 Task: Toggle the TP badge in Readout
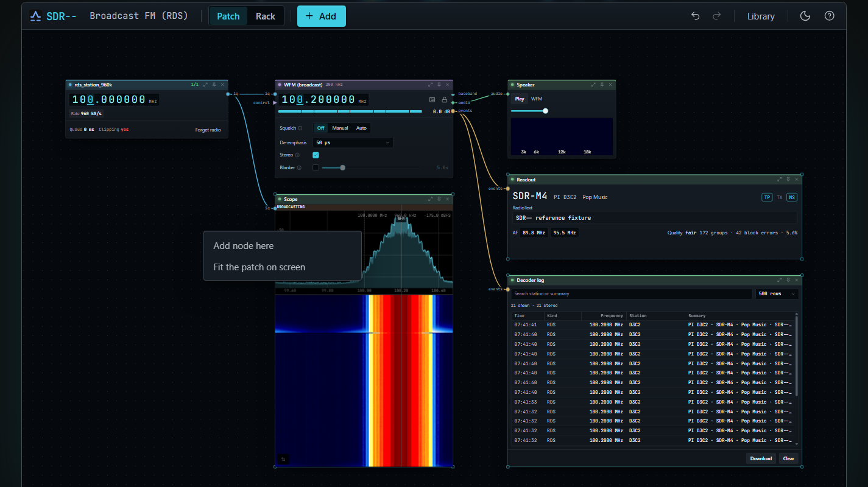[767, 197]
